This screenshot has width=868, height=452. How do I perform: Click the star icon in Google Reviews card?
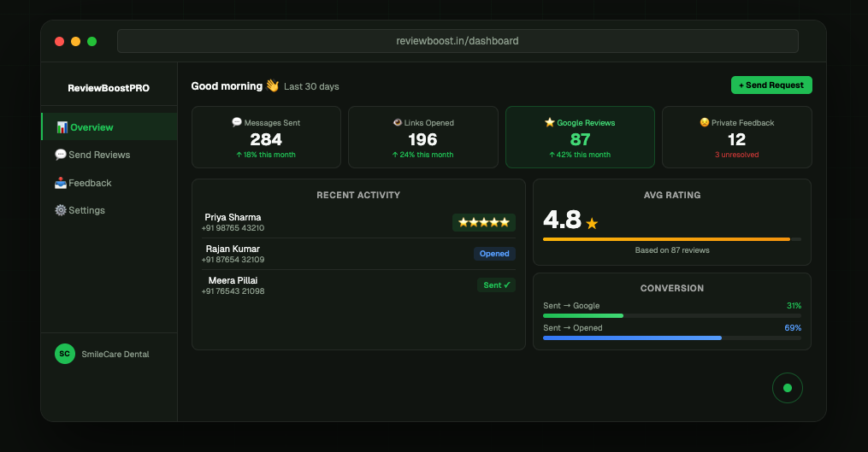click(x=549, y=122)
